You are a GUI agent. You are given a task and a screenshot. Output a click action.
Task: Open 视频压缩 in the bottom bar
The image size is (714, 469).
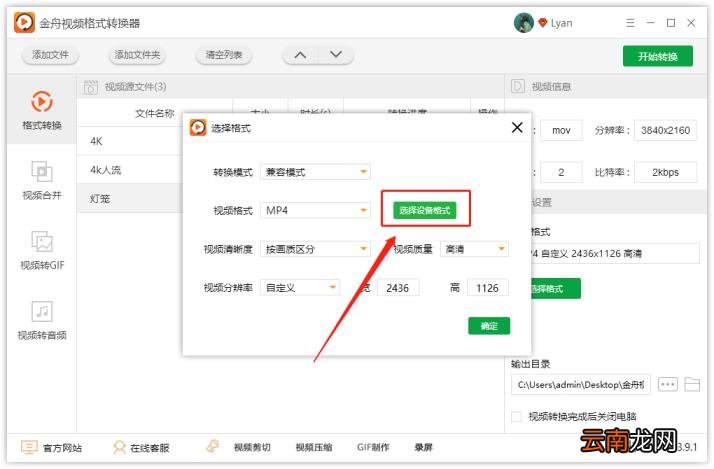(x=314, y=448)
